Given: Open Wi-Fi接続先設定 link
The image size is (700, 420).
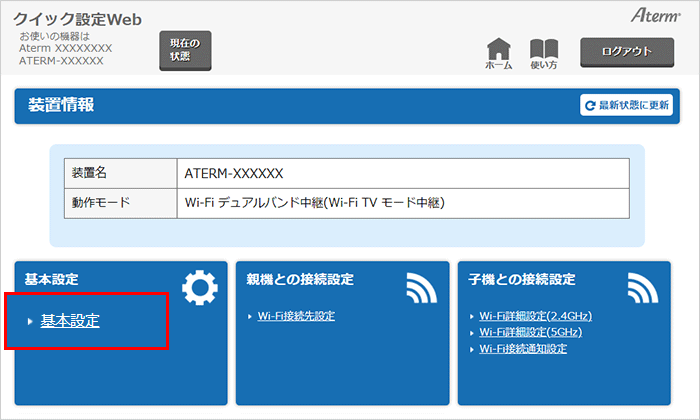Looking at the screenshot, I should (296, 316).
